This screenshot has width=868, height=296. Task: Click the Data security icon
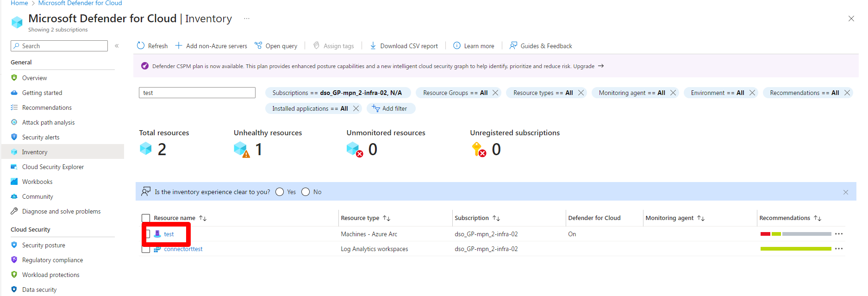[14, 290]
